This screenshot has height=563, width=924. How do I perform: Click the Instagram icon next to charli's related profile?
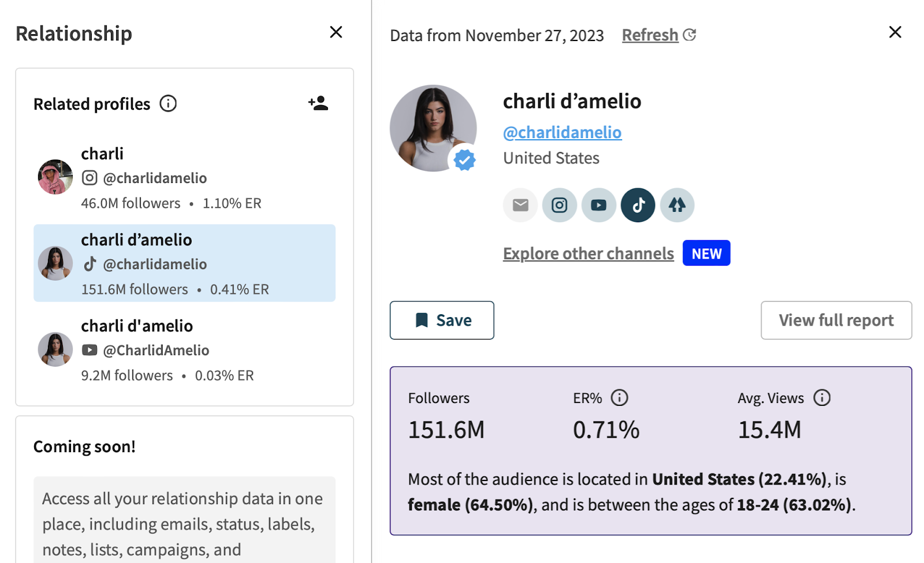pos(90,178)
